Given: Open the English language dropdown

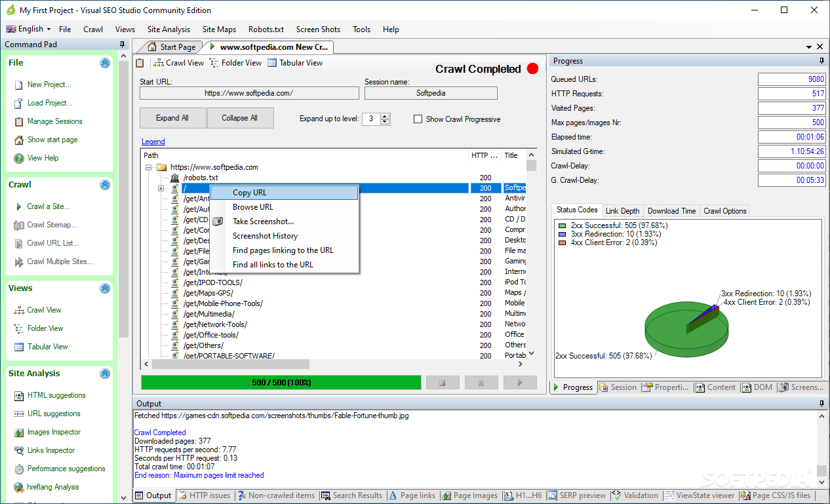Looking at the screenshot, I should (28, 29).
